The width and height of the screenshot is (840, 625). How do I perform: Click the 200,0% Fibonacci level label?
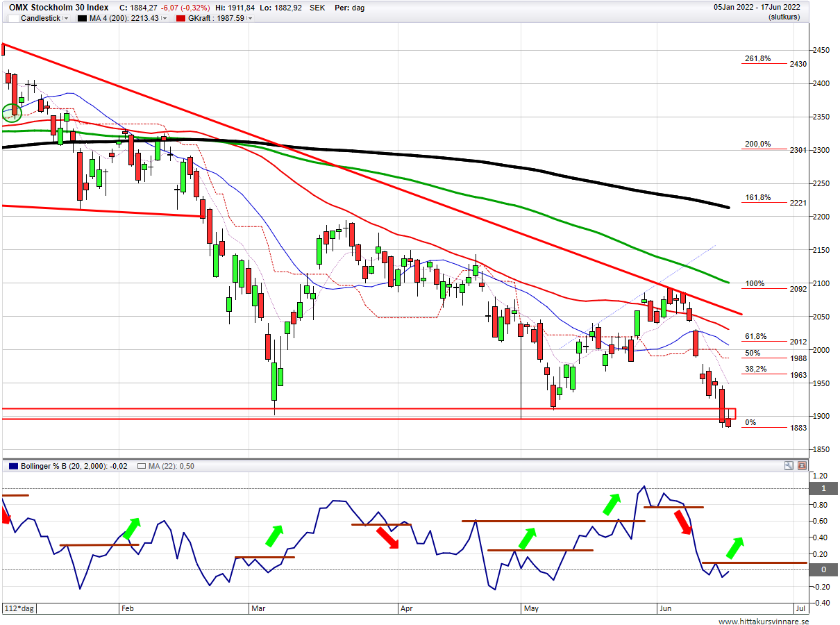[x=757, y=144]
